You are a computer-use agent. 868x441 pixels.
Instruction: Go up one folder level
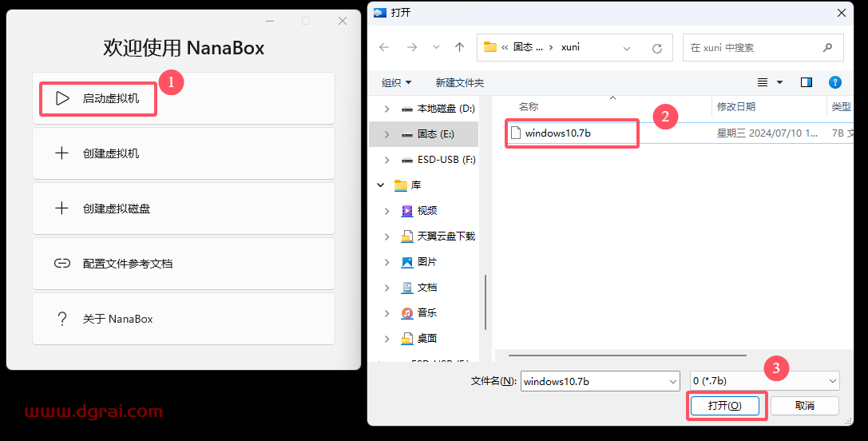(459, 48)
